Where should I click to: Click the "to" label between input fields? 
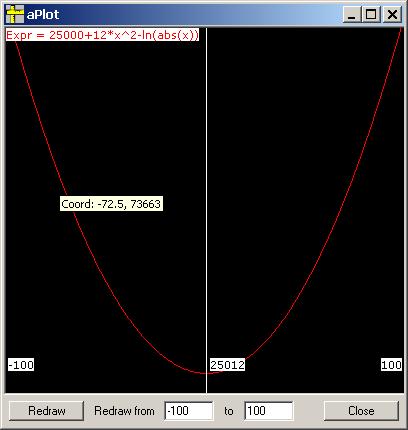[229, 411]
